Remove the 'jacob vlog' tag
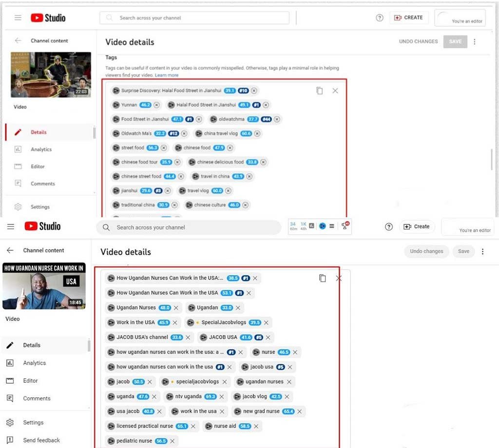 287,396
